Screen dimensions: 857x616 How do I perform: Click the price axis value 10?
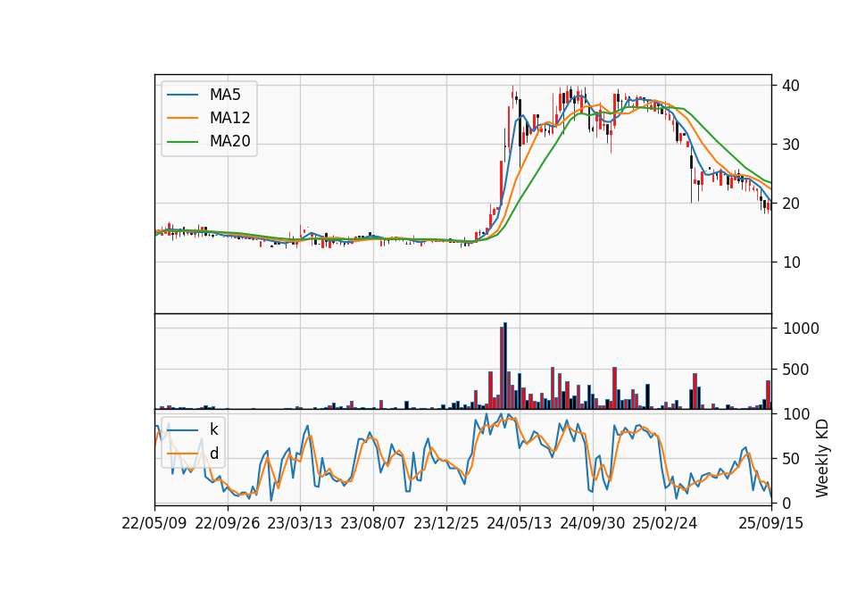coord(791,262)
